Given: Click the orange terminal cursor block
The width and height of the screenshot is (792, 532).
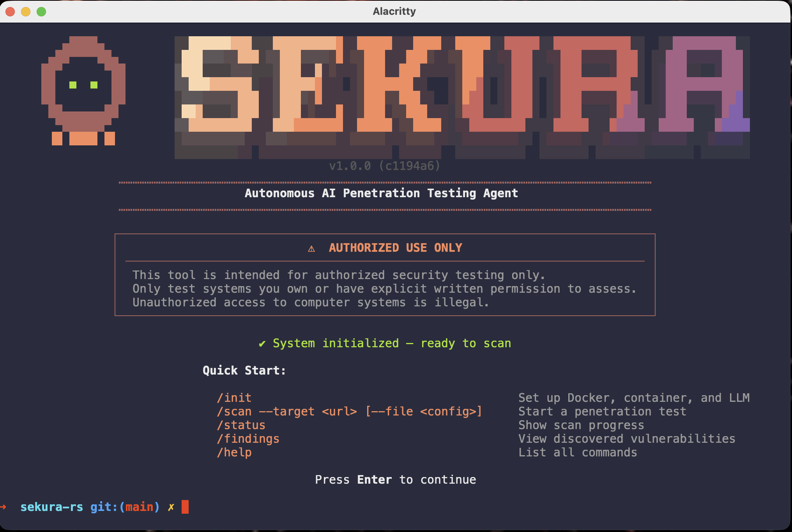Looking at the screenshot, I should pyautogui.click(x=186, y=507).
